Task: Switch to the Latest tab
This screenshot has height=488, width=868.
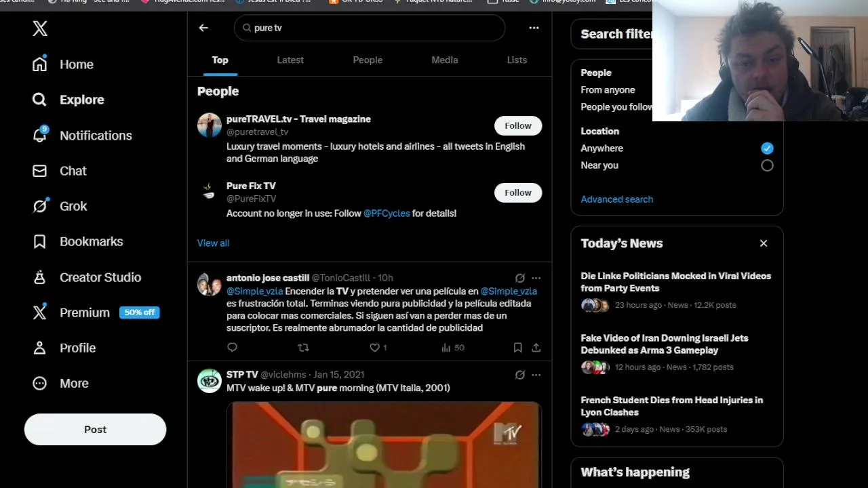Action: click(x=290, y=60)
